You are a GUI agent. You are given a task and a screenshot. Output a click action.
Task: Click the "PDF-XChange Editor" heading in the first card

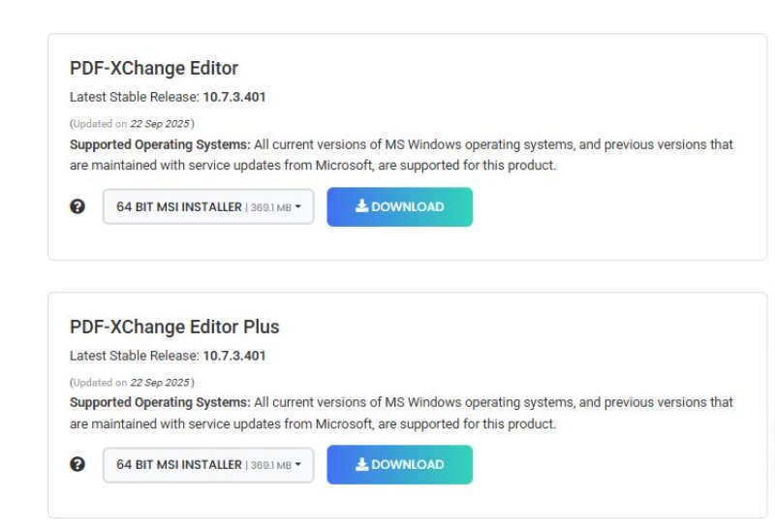(x=154, y=68)
